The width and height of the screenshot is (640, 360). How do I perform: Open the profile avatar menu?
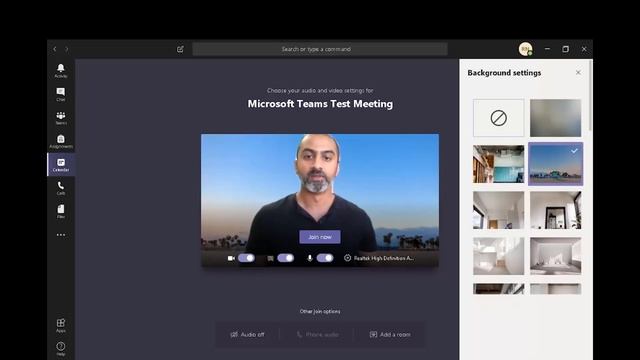(x=525, y=49)
